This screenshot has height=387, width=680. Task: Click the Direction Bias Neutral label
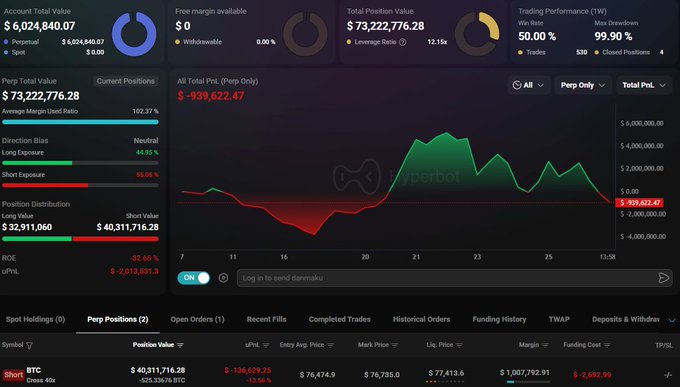(146, 141)
